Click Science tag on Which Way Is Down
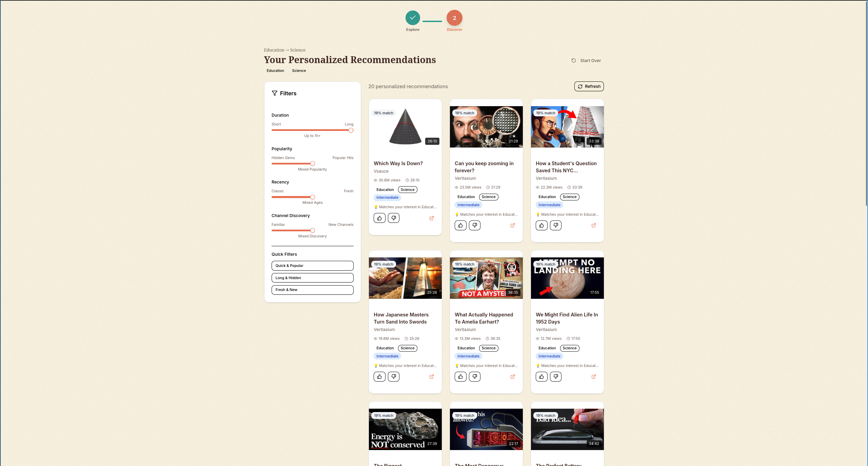Image resolution: width=868 pixels, height=466 pixels. (408, 190)
